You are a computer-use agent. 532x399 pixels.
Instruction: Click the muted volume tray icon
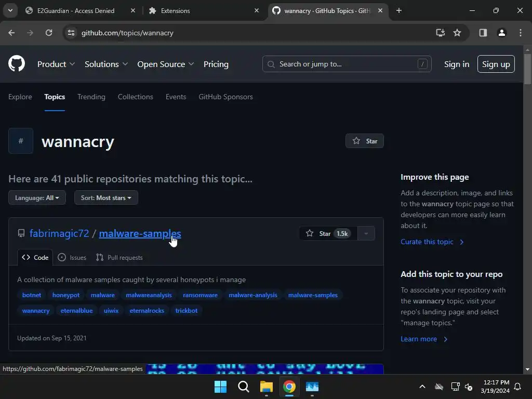click(x=469, y=387)
